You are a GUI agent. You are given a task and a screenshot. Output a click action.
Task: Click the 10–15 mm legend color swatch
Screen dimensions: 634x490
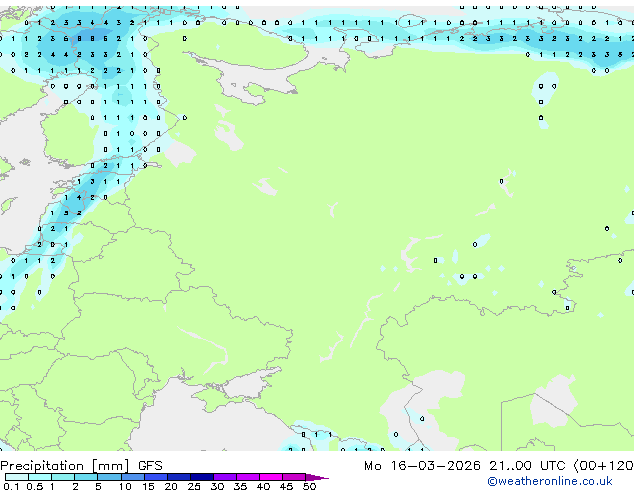pyautogui.click(x=132, y=477)
